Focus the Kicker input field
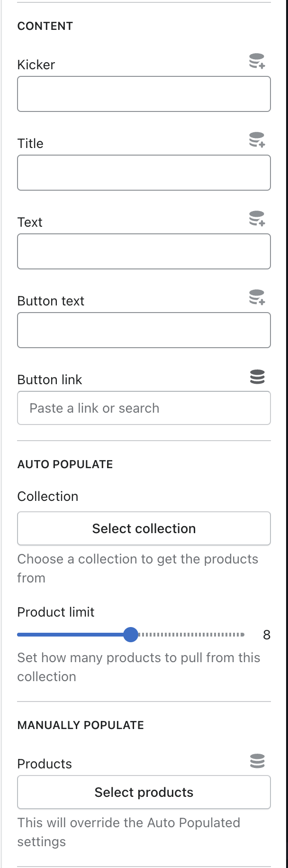The width and height of the screenshot is (288, 868). coord(144,94)
